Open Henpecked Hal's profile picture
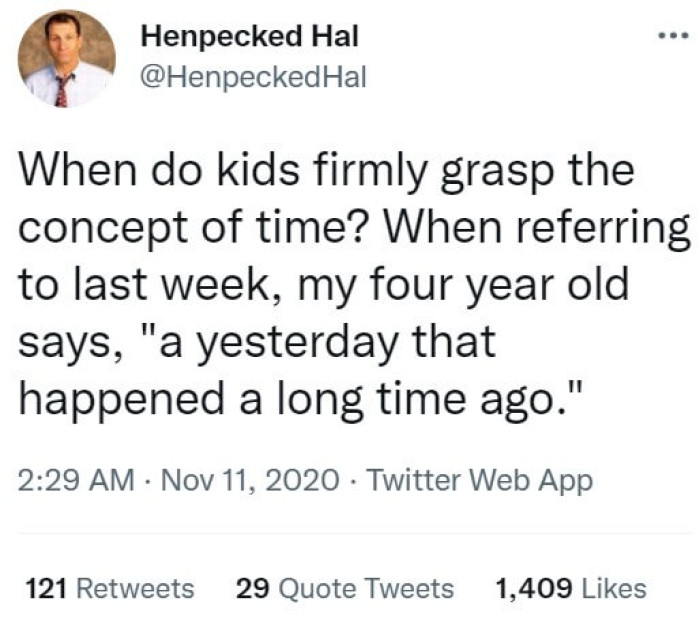700x620 pixels. coord(67,58)
